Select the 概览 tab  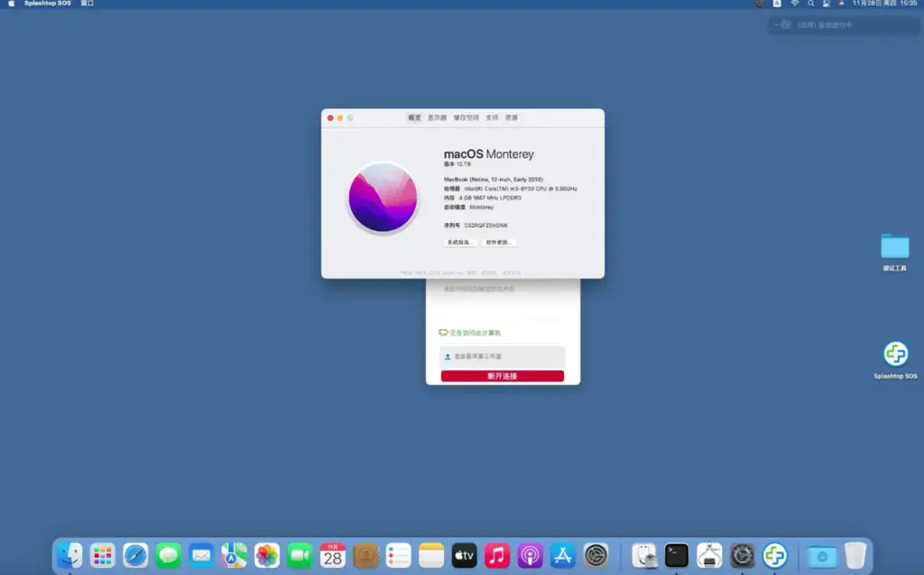pos(415,118)
